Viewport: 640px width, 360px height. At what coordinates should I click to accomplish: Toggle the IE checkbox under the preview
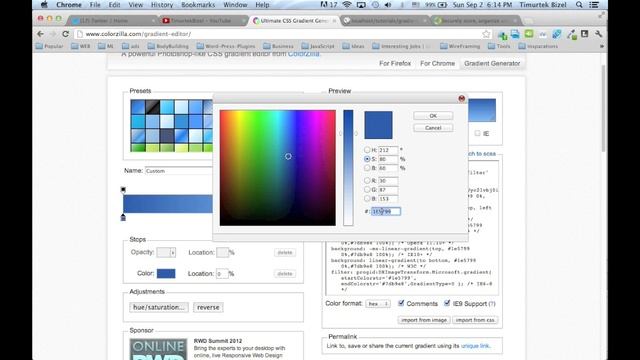pos(477,133)
